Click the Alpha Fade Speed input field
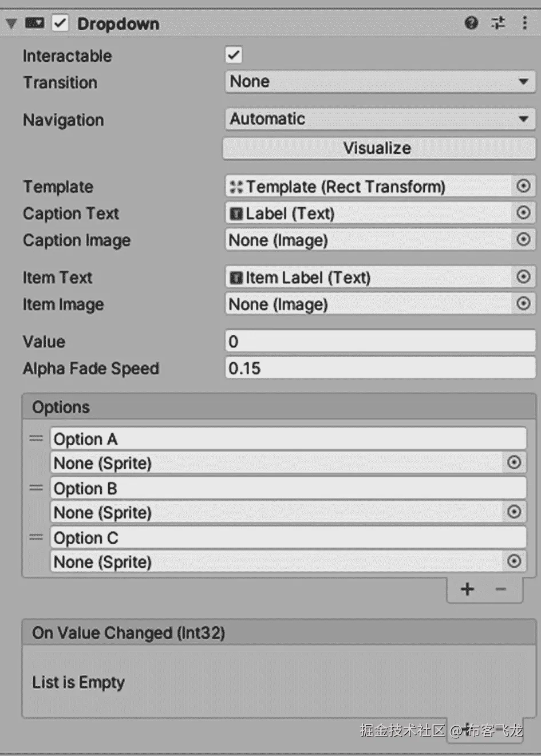Screen dimensions: 541x756 point(380,368)
